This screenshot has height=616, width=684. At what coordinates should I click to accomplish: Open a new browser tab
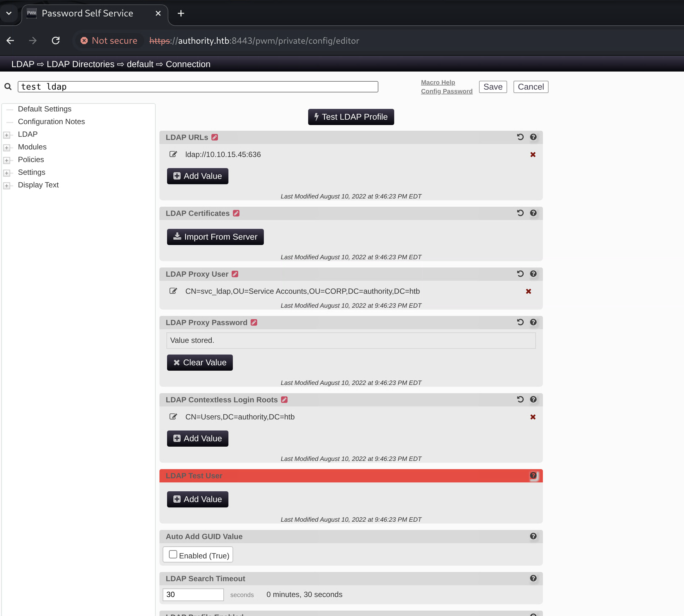click(x=181, y=14)
